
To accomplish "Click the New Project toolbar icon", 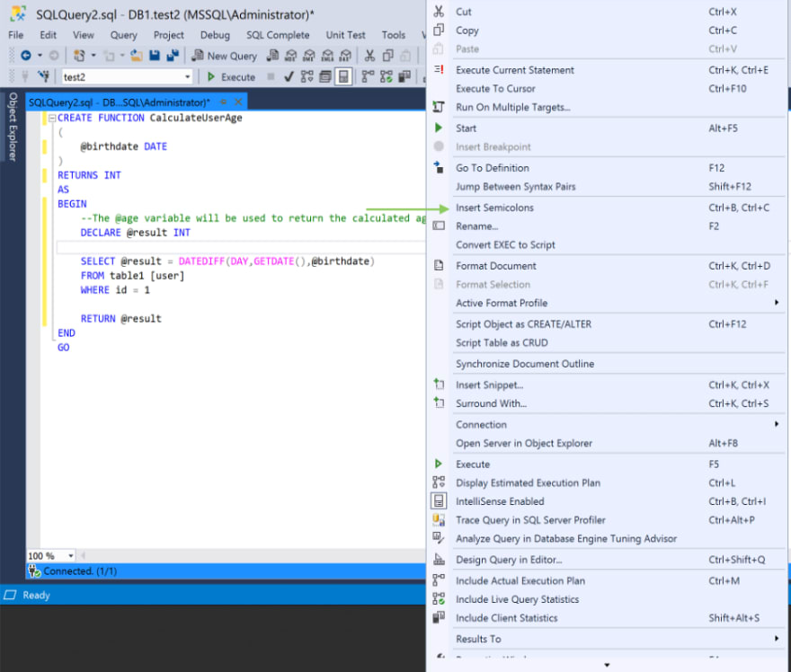I will tap(79, 56).
